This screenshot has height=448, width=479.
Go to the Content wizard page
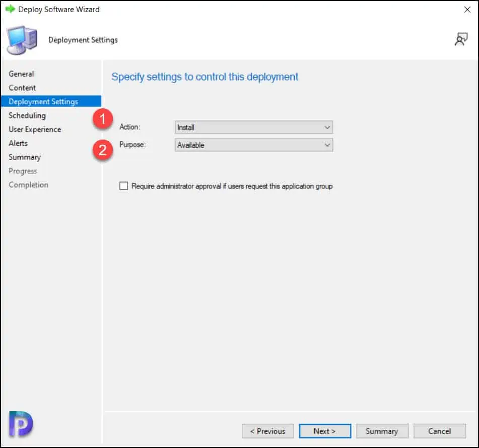[22, 88]
